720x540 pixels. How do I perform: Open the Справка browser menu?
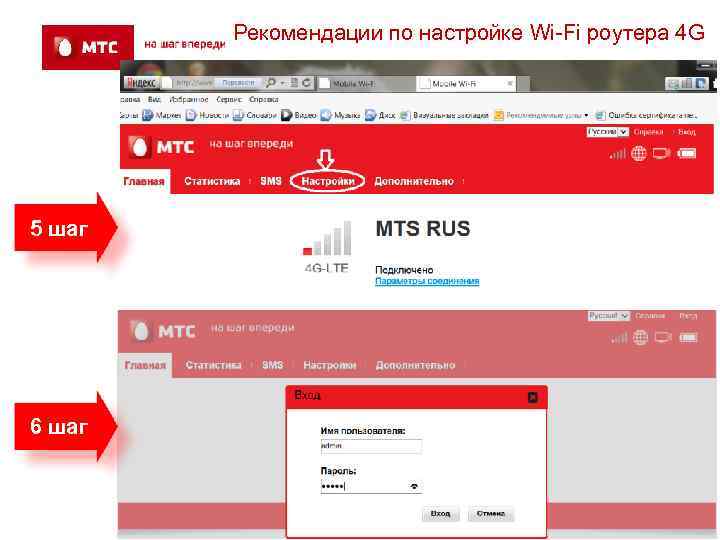click(x=264, y=99)
